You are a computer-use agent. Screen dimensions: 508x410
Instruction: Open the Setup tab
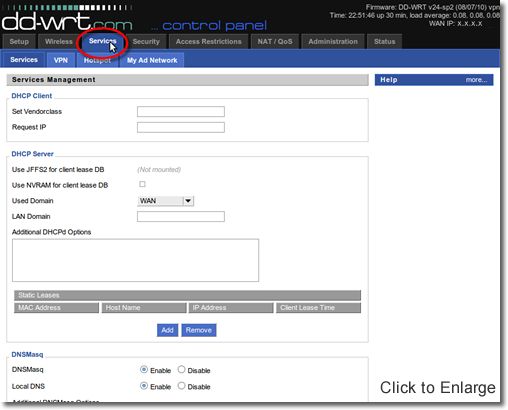pyautogui.click(x=19, y=42)
